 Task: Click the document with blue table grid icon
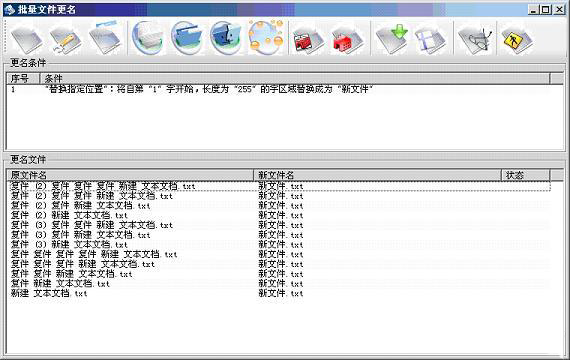coord(430,40)
